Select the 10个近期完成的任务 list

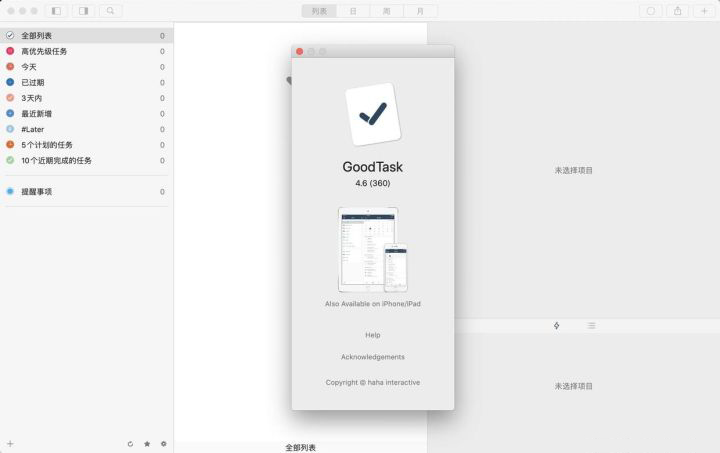click(86, 160)
